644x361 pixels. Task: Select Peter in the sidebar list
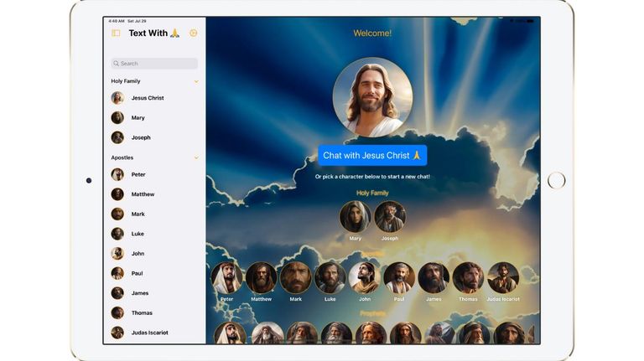154,174
